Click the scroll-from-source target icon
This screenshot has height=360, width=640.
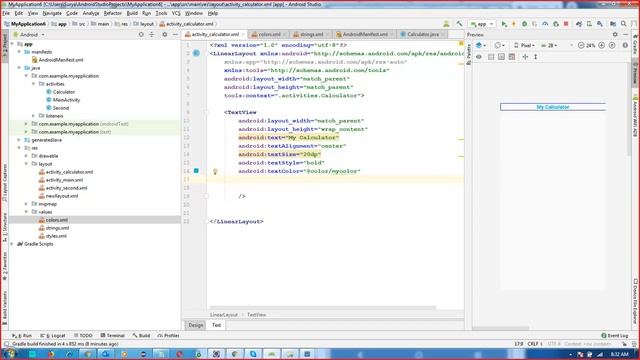(141, 35)
